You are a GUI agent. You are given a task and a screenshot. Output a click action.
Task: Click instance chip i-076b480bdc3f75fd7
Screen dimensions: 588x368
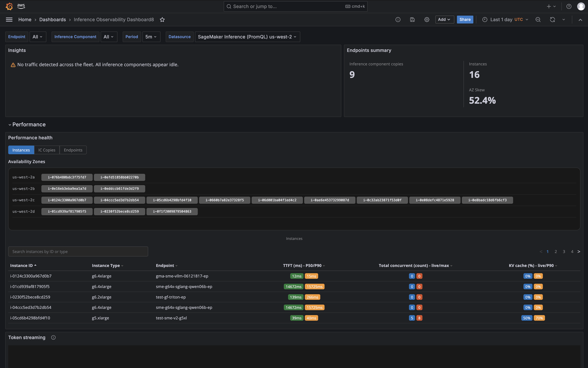click(67, 177)
